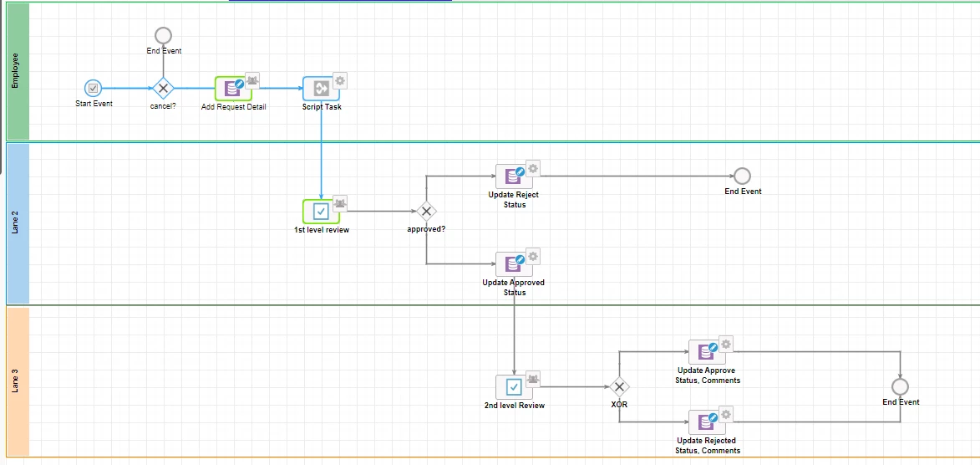
Task: Click participants badge on 2nd level Review
Action: 532,379
